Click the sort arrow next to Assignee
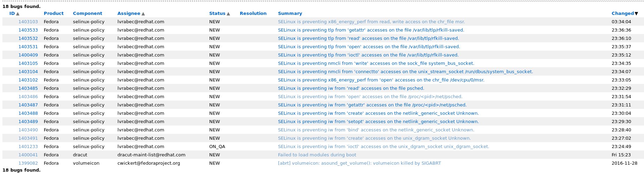 pyautogui.click(x=143, y=14)
